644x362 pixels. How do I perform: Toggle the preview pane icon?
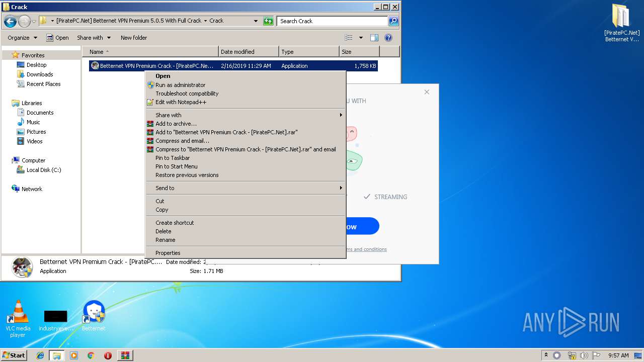374,38
